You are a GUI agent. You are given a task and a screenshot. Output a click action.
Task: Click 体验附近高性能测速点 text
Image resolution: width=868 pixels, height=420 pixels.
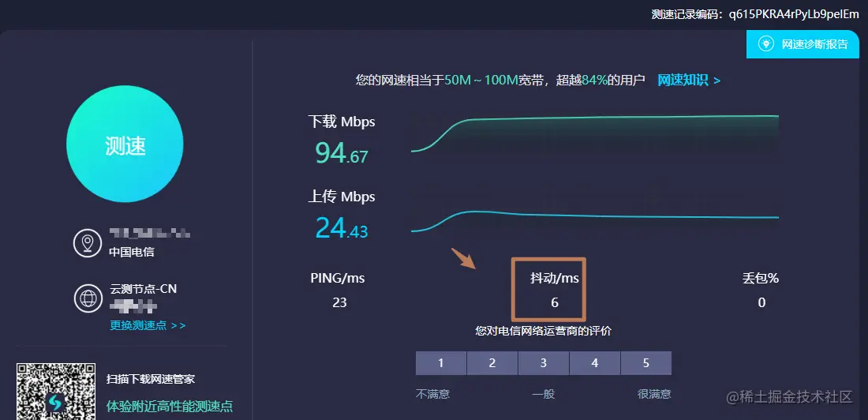170,406
